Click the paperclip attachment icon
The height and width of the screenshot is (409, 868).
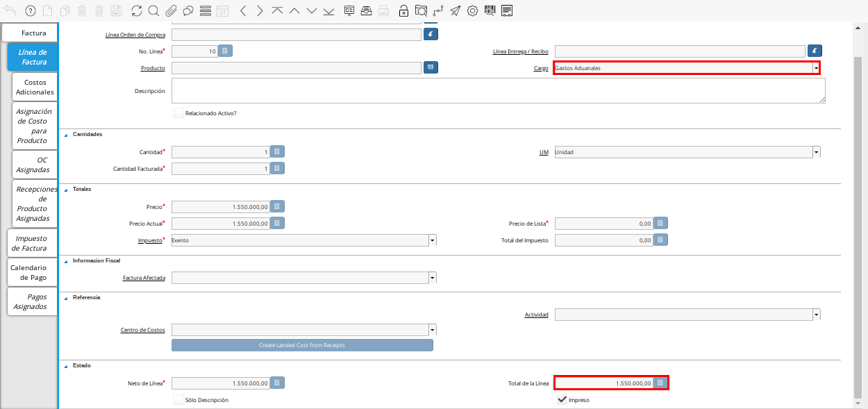point(171,10)
